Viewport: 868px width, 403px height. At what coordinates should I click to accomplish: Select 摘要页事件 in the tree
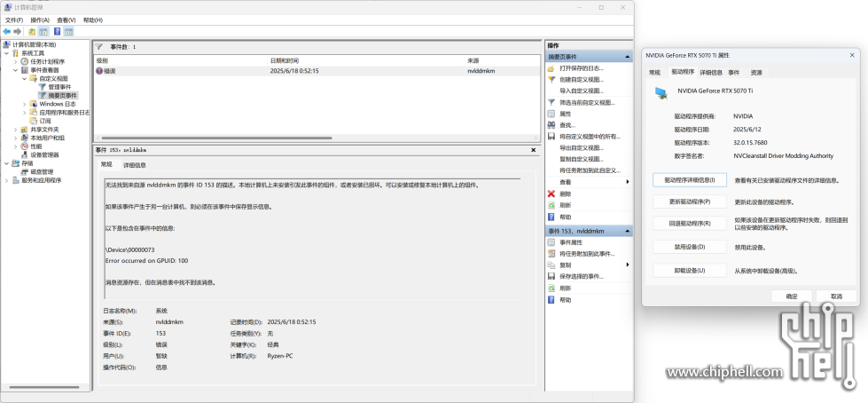(62, 95)
